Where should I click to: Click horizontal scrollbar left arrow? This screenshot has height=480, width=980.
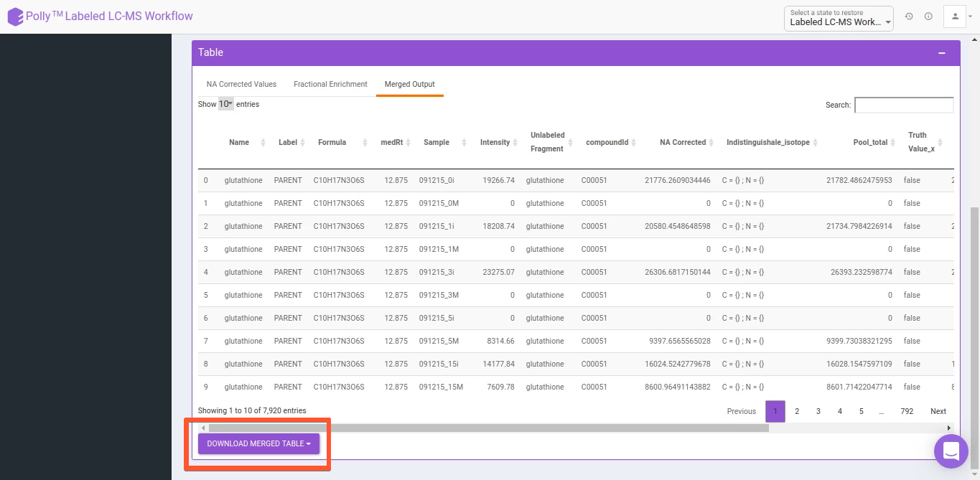(x=203, y=428)
